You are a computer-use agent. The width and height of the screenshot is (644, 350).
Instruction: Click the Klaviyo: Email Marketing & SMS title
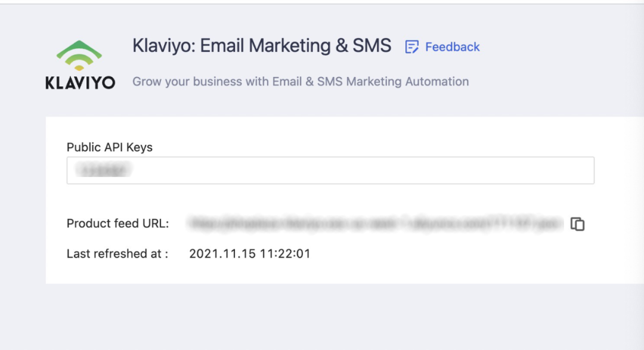[x=262, y=46]
